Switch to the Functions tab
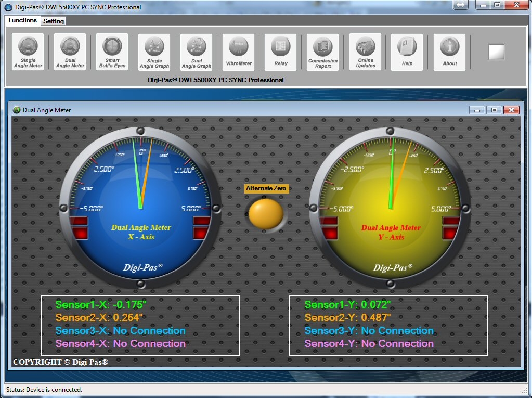532x398 pixels. 22,20
